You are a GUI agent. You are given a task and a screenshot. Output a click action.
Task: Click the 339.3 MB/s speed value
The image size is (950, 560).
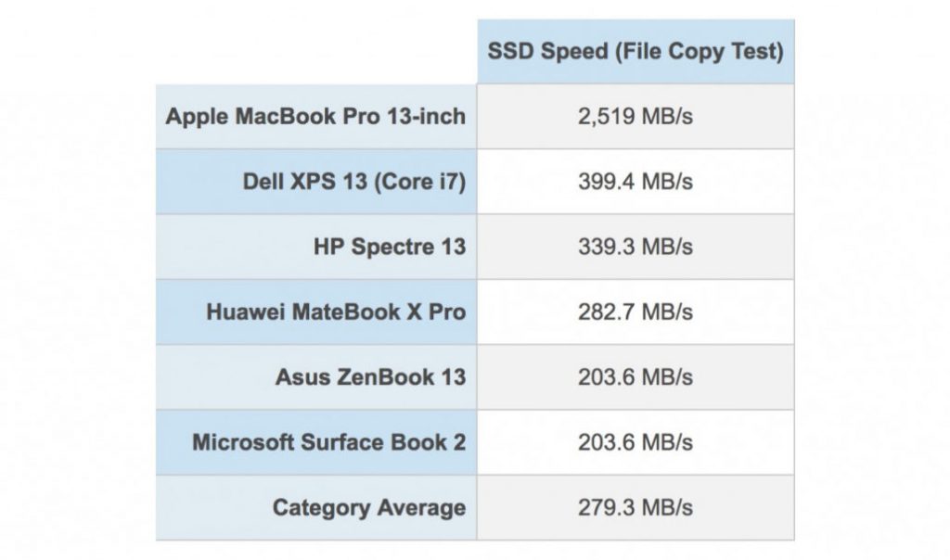pyautogui.click(x=635, y=247)
